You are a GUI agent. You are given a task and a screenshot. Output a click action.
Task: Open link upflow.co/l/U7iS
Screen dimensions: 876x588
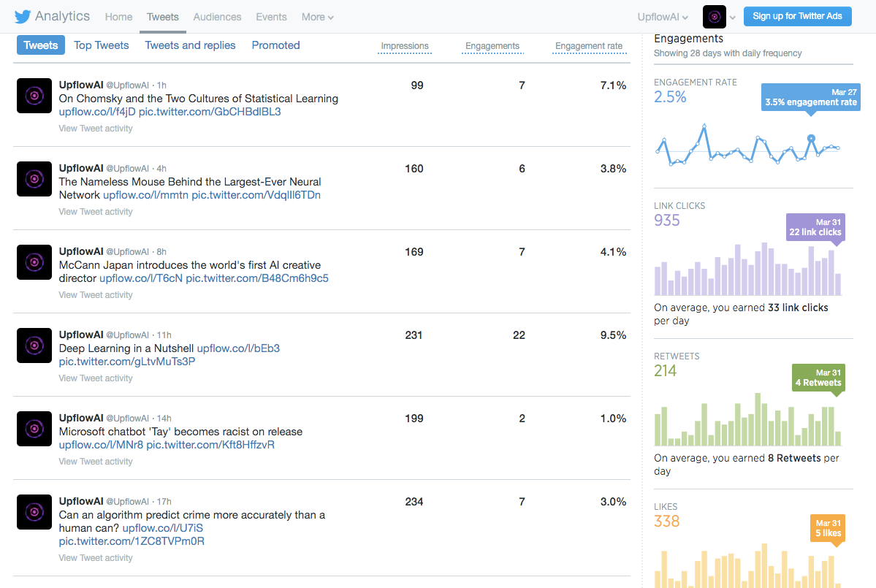tap(163, 528)
